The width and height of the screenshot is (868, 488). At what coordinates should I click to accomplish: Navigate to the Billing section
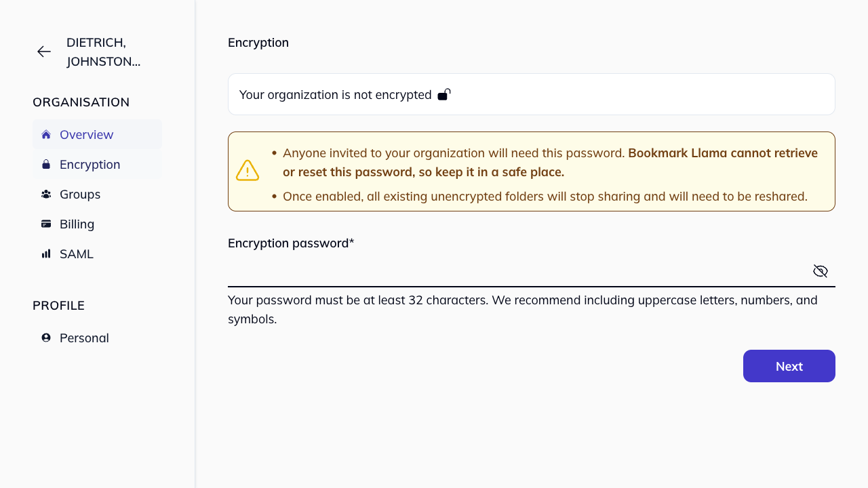click(x=77, y=224)
